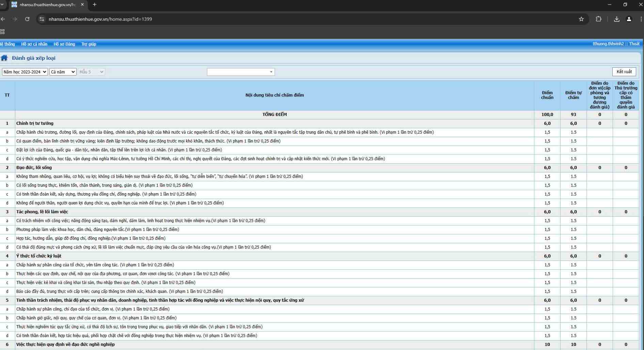Open the browser extensions puzzle icon

click(x=598, y=19)
